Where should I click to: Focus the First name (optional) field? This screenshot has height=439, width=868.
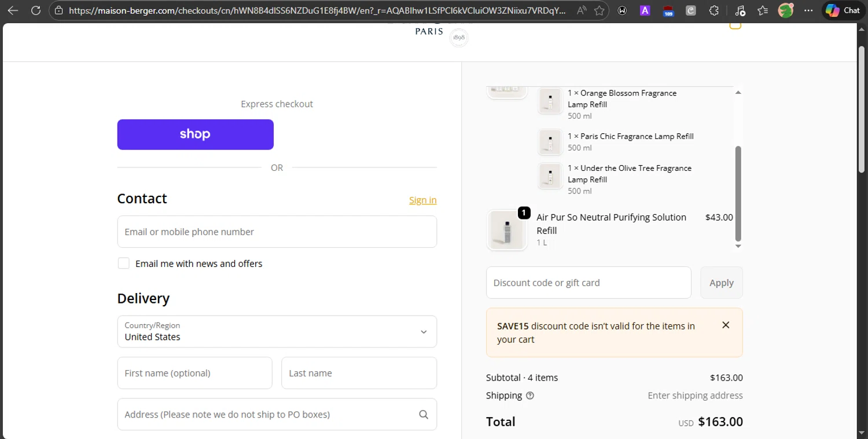[x=195, y=373]
